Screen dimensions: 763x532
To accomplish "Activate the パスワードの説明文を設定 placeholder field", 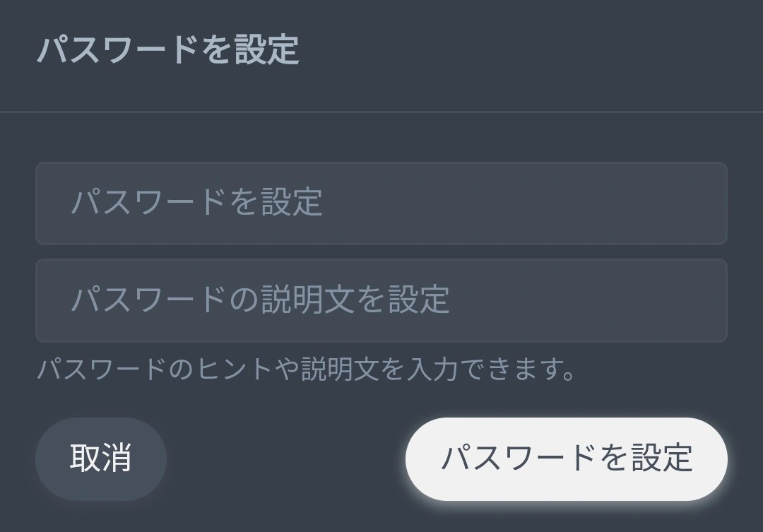I will (381, 300).
